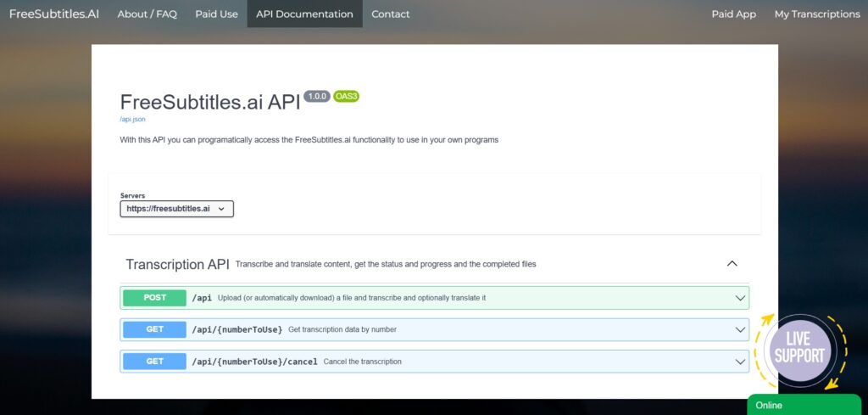Viewport: 868px width, 415px height.
Task: Expand the Get transcription data endpoint arrow
Action: point(740,329)
